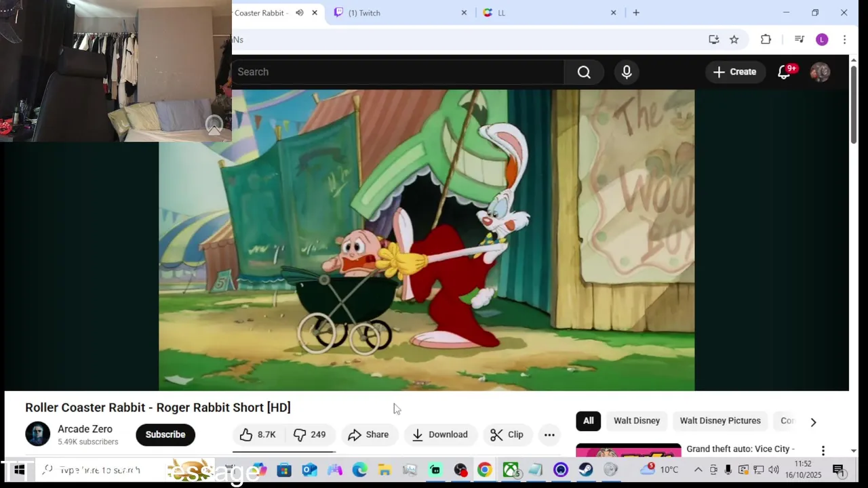This screenshot has height=488, width=868.
Task: Open the Chrome three-dot menu
Action: click(844, 39)
